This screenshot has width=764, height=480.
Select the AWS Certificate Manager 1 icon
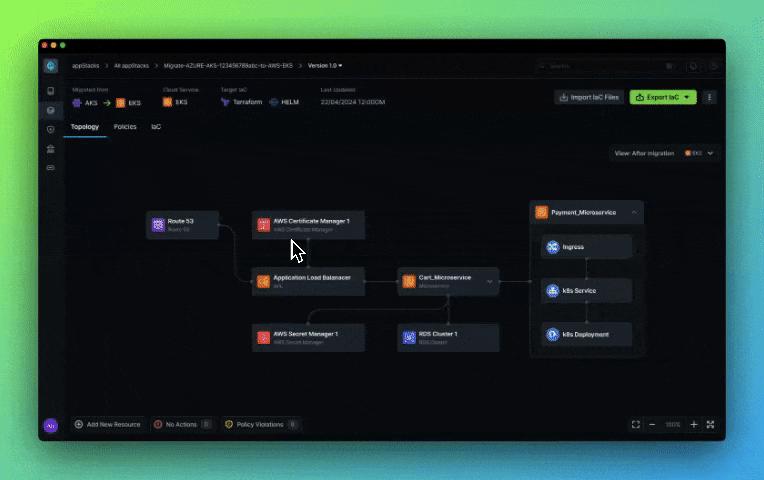[x=264, y=225]
